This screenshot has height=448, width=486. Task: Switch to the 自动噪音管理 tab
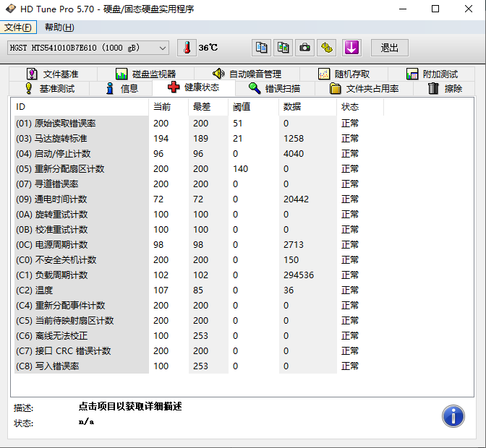[247, 74]
